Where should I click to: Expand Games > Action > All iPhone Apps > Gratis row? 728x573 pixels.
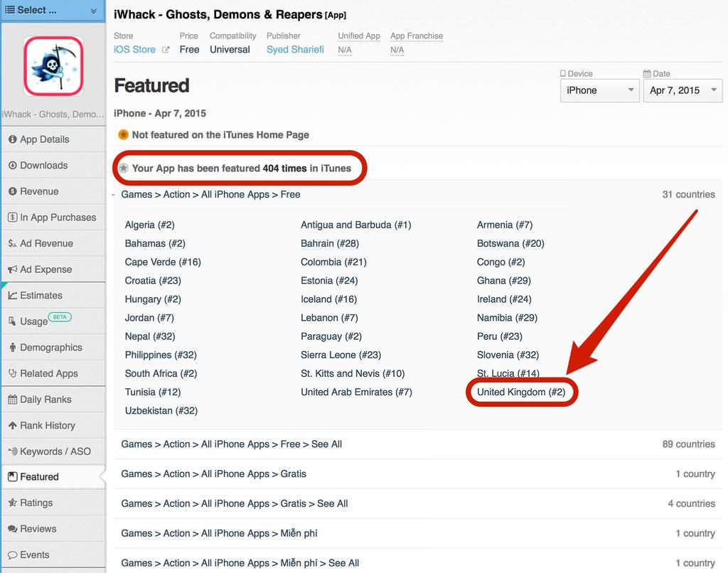418,474
